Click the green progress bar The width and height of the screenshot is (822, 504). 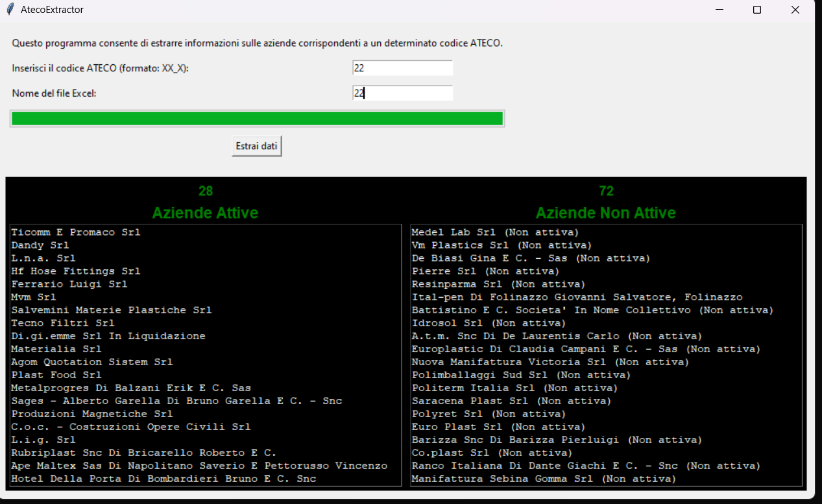coord(257,118)
